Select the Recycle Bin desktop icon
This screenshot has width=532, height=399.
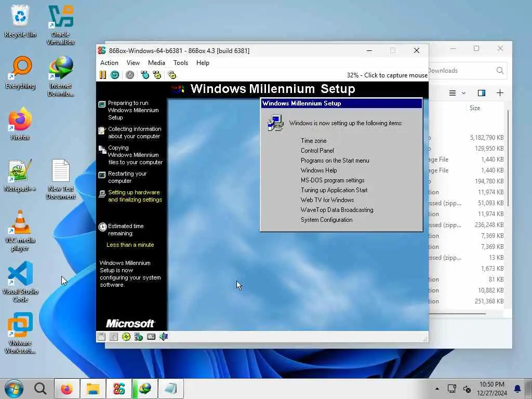click(x=20, y=21)
